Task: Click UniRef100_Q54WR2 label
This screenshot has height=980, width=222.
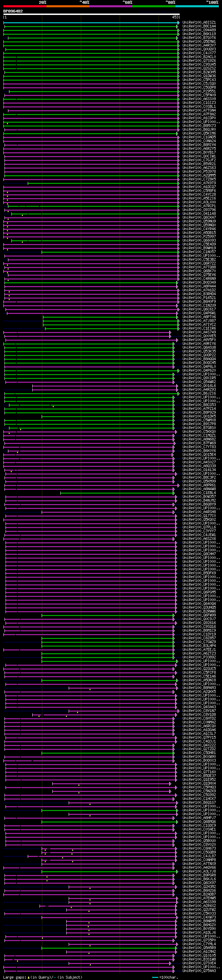Action: tap(199, 382)
